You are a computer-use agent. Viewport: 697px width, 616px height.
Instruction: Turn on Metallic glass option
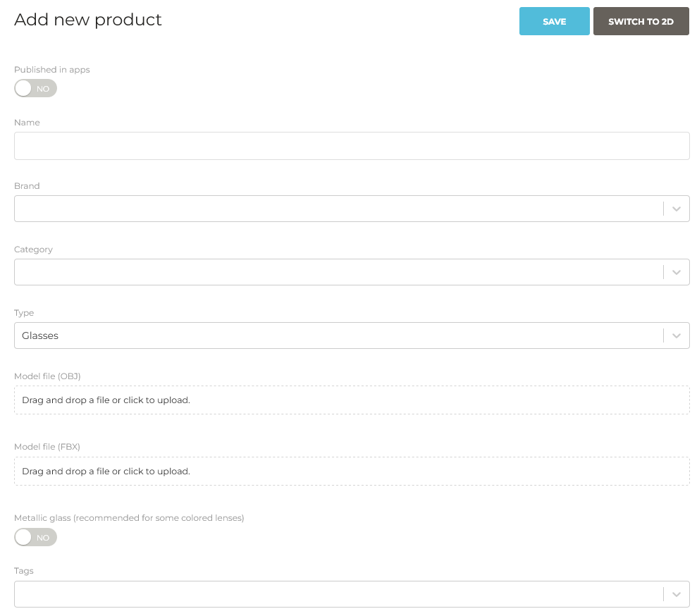35,537
